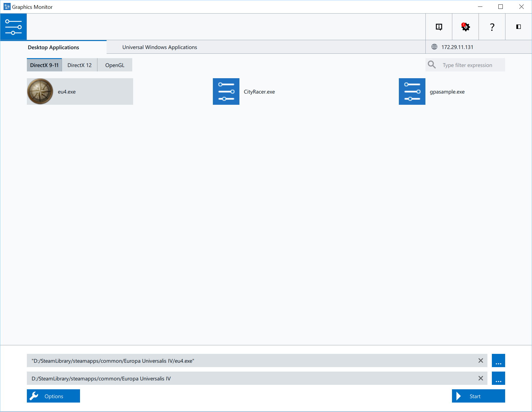
Task: Switch to Universal Windows Applications tab
Action: [x=160, y=47]
